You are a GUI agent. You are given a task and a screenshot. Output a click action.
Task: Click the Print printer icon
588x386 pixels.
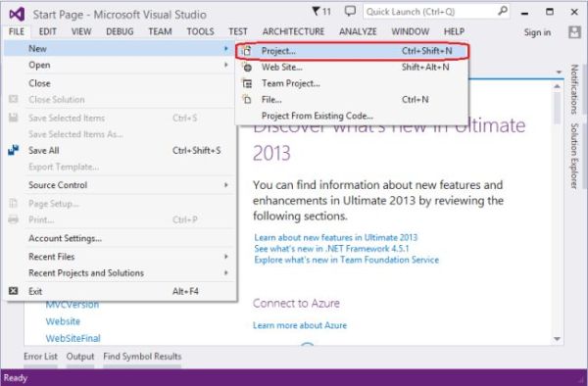pos(13,219)
